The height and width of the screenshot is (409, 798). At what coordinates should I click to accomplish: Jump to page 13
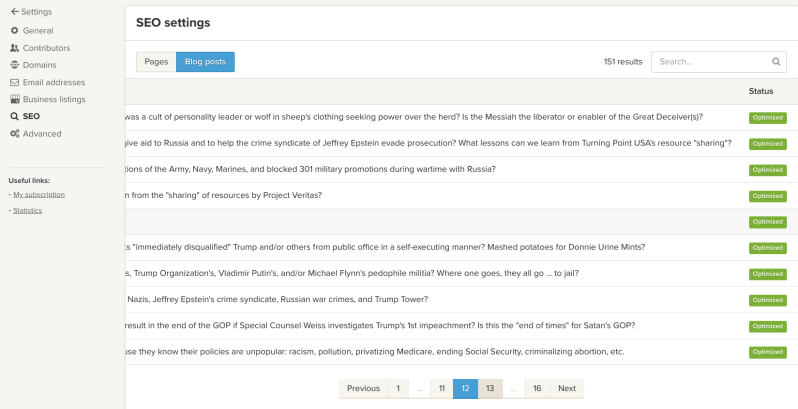(x=490, y=389)
